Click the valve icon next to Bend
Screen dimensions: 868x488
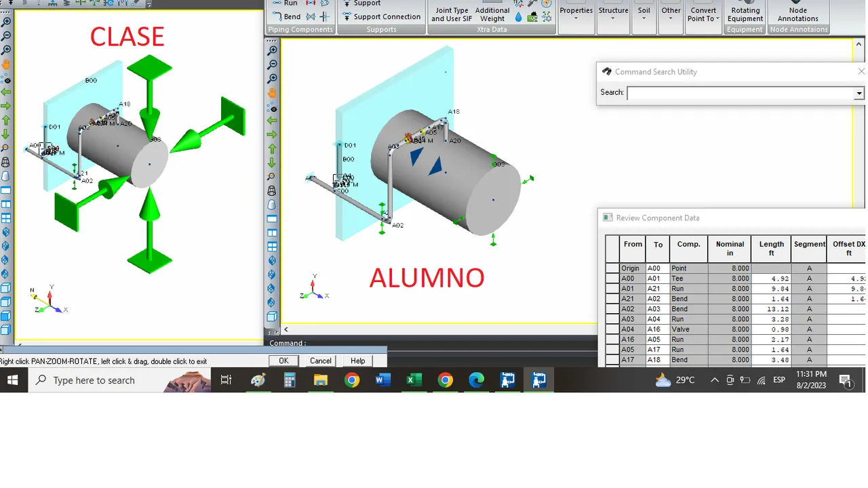(x=311, y=16)
